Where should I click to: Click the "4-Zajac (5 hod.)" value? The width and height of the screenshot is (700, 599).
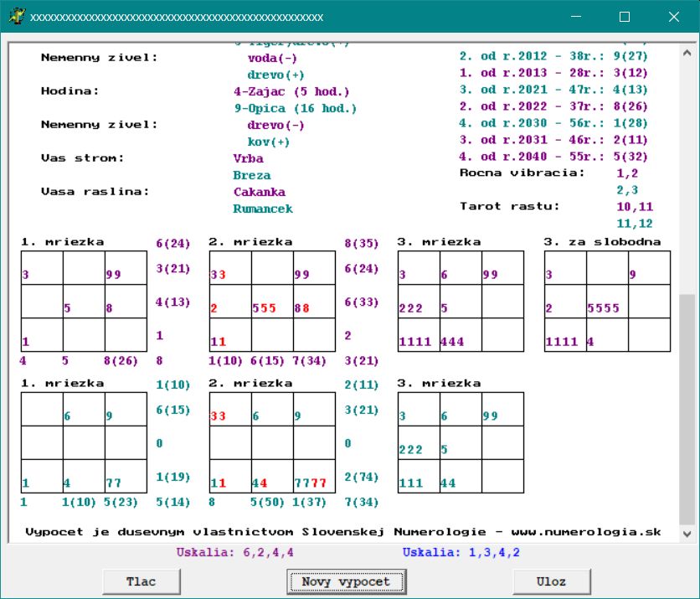pos(291,91)
